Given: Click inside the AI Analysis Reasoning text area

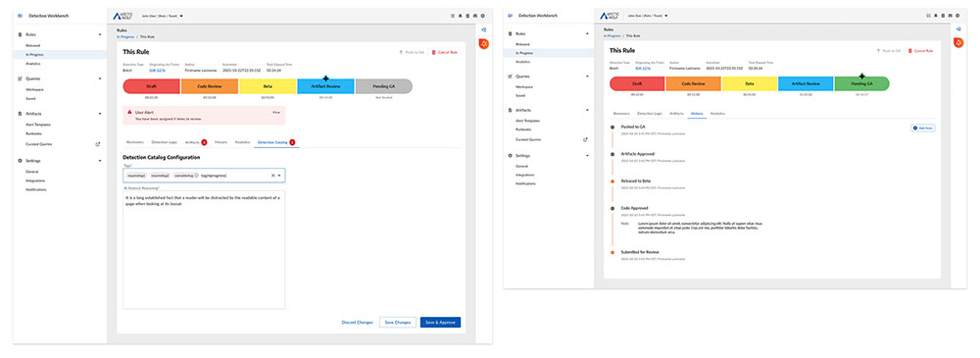Looking at the screenshot, I should click(204, 250).
